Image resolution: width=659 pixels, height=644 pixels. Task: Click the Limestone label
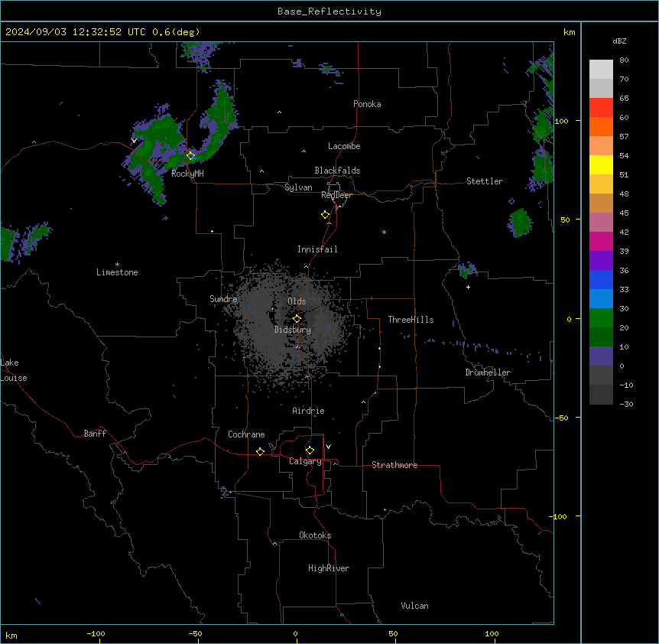[x=117, y=272]
